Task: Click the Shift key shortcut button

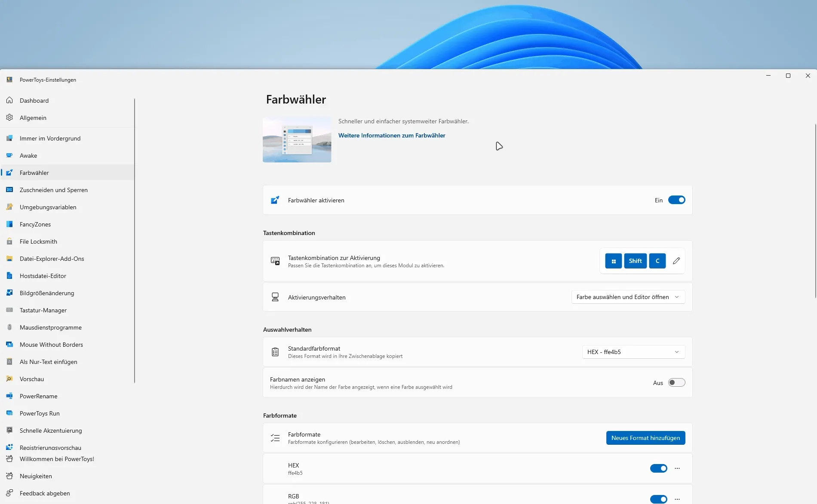Action: [635, 261]
